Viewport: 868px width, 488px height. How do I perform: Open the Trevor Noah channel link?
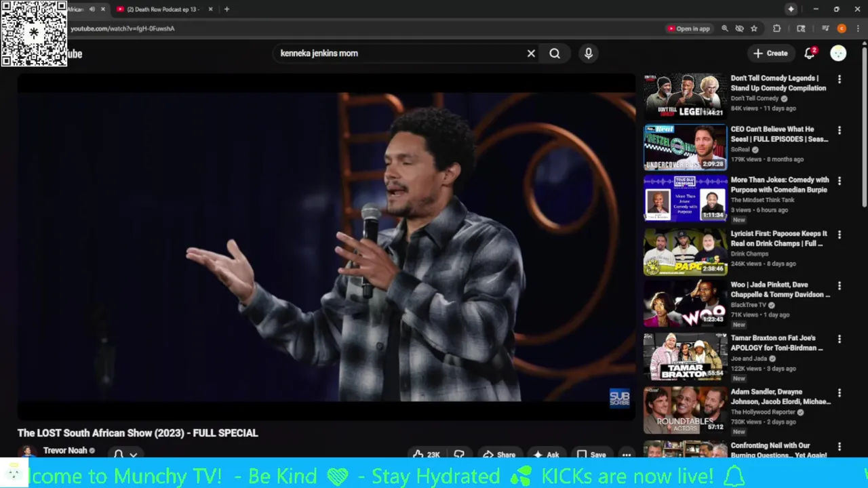click(65, 450)
